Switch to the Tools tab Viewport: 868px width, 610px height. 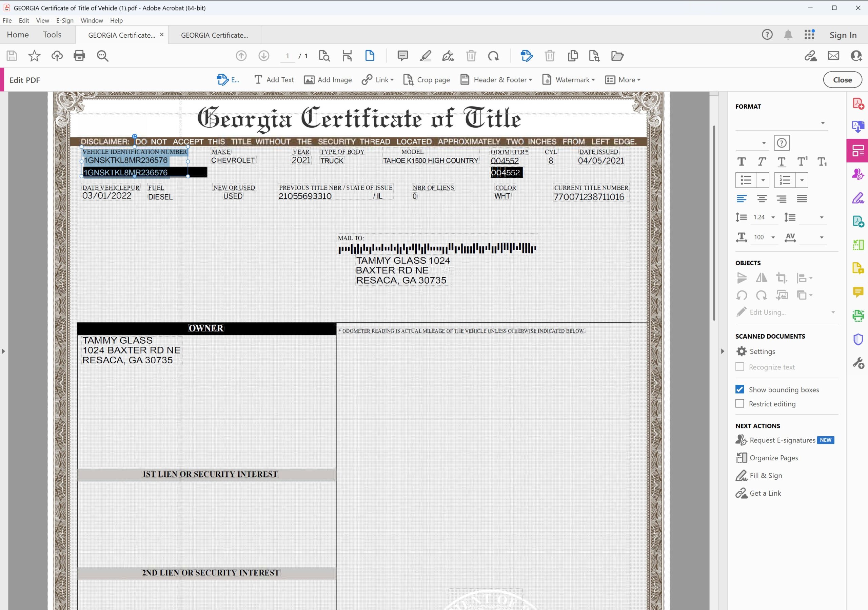click(52, 35)
